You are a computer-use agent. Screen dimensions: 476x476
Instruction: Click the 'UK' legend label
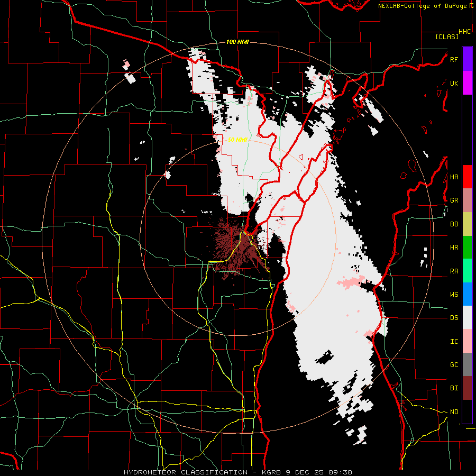[x=454, y=83]
